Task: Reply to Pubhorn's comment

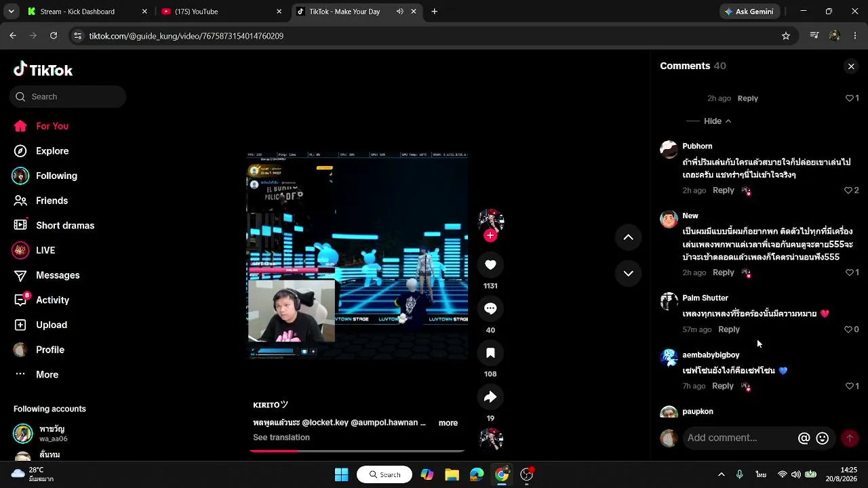Action: [x=724, y=190]
